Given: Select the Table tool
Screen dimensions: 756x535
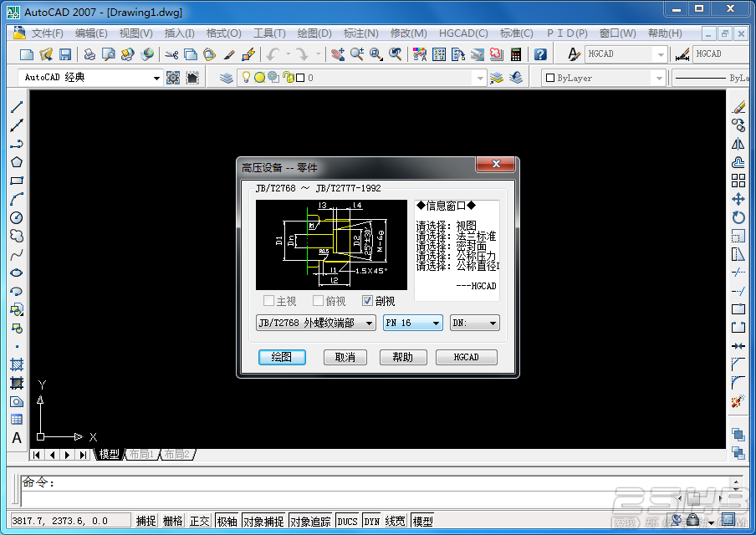Looking at the screenshot, I should (17, 420).
